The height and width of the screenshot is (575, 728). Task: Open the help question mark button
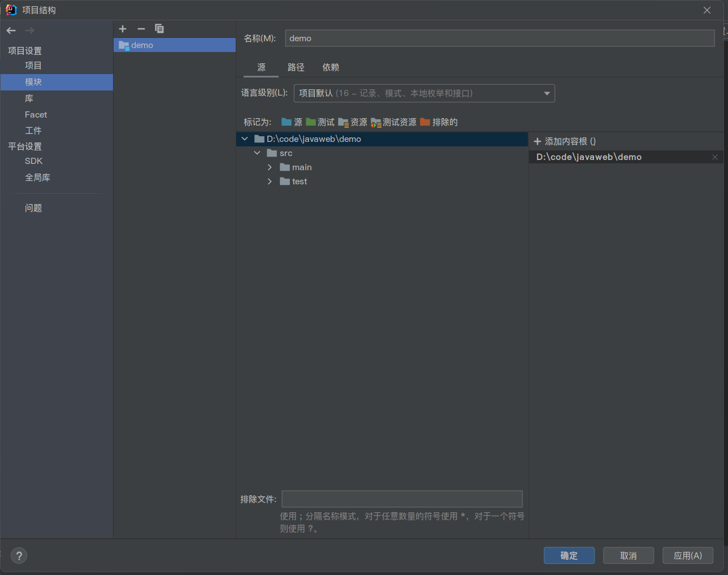tap(19, 556)
